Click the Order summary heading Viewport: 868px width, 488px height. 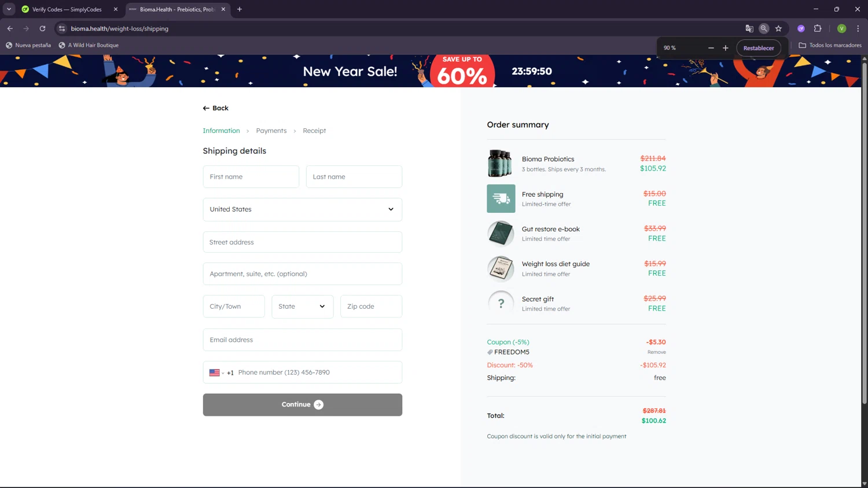click(518, 125)
